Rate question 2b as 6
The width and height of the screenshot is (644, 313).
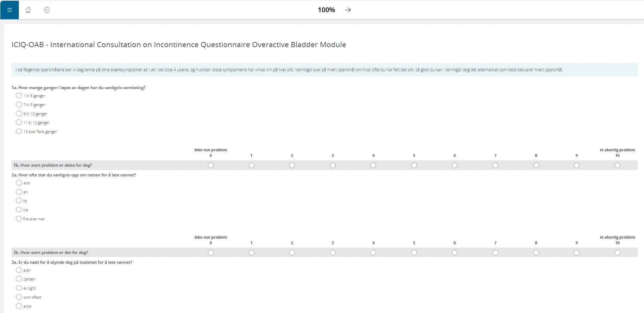[x=455, y=253]
